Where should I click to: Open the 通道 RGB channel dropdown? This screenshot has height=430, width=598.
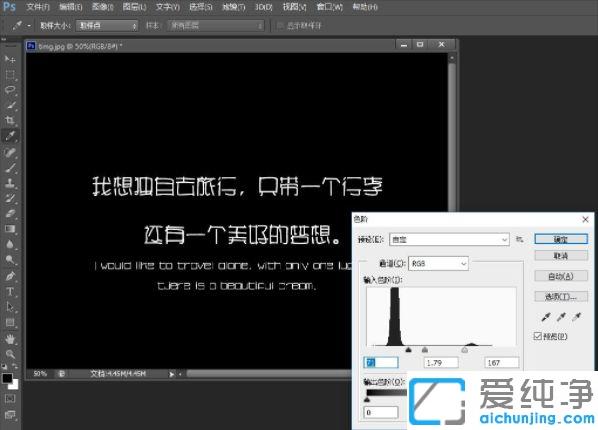pyautogui.click(x=438, y=264)
